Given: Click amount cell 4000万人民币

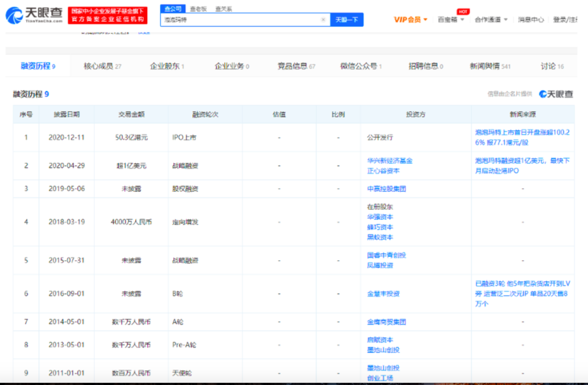Looking at the screenshot, I should 131,222.
